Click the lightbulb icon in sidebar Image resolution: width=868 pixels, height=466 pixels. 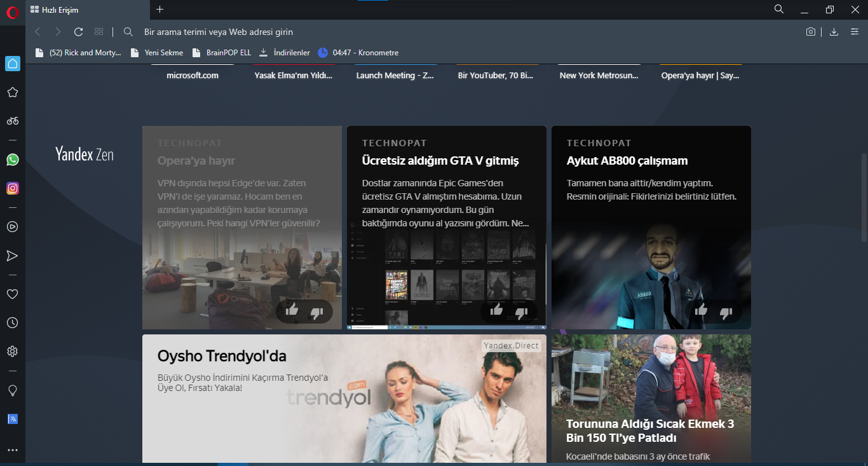click(x=12, y=390)
